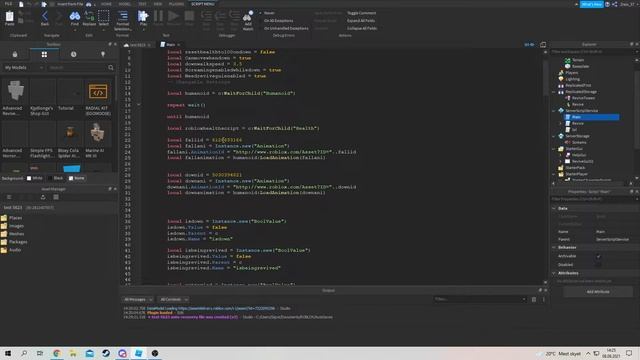This screenshot has height=360, width=640.
Task: Click the taskbar search icon
Action: [24, 353]
